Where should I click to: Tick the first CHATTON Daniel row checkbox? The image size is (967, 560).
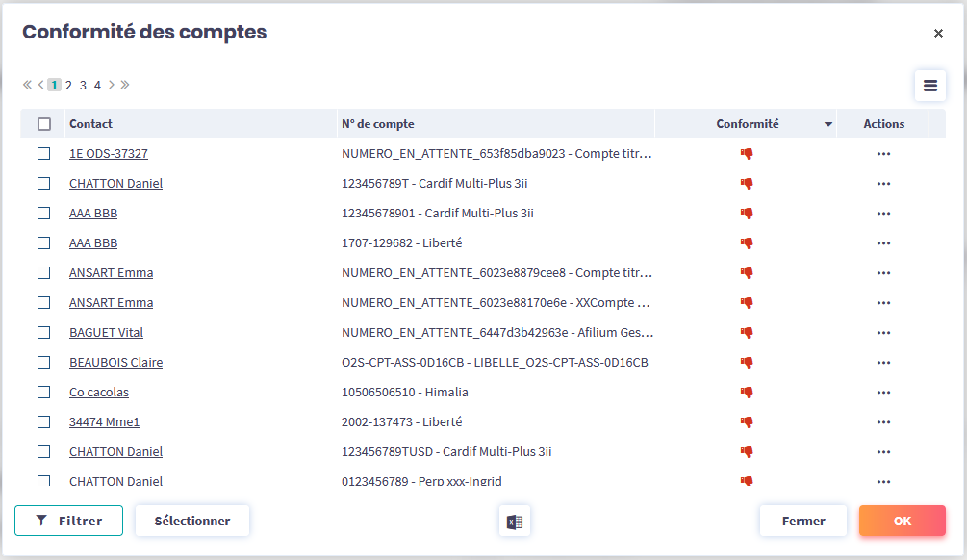[x=44, y=184]
